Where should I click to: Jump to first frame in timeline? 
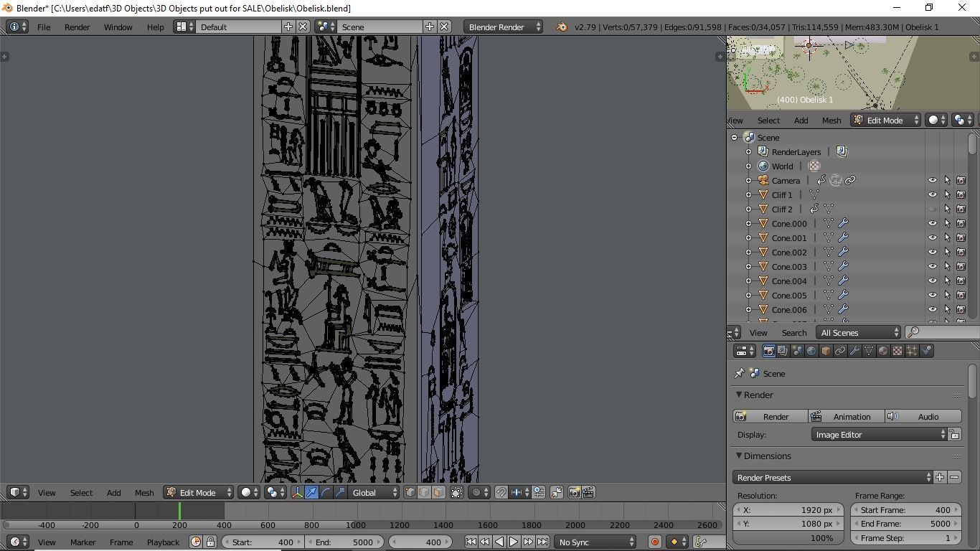pos(471,542)
